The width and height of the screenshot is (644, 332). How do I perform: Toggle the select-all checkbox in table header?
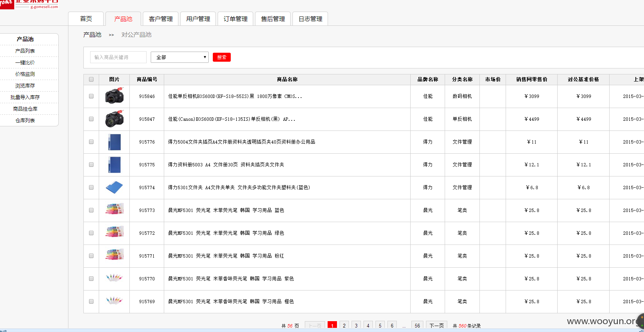pyautogui.click(x=91, y=79)
